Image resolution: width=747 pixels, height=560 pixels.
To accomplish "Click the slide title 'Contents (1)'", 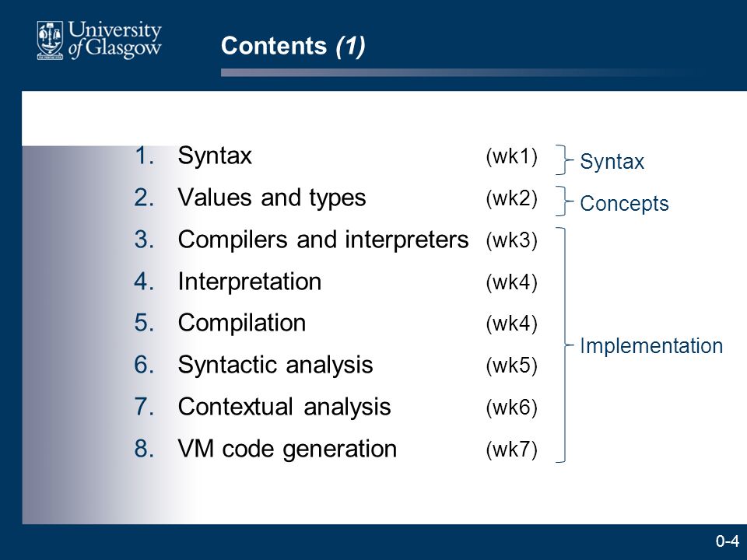I will [293, 46].
